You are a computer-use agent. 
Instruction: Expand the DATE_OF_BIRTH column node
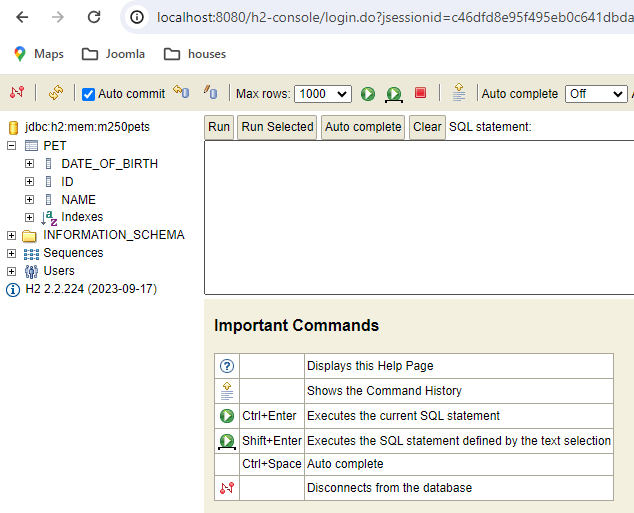point(30,164)
